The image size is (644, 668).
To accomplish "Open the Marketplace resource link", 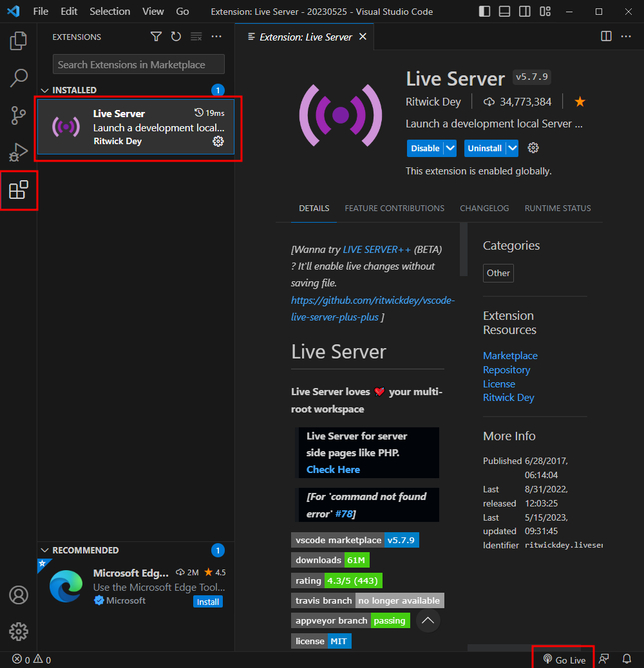I will click(510, 356).
